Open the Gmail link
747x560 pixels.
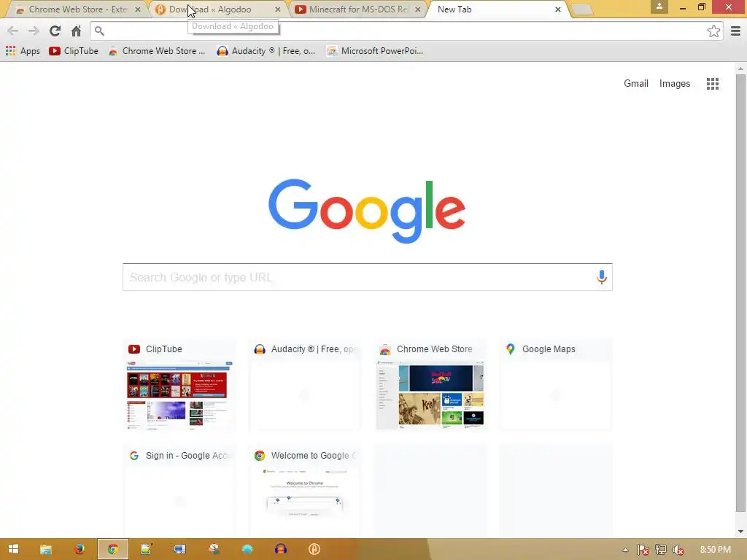tap(636, 84)
